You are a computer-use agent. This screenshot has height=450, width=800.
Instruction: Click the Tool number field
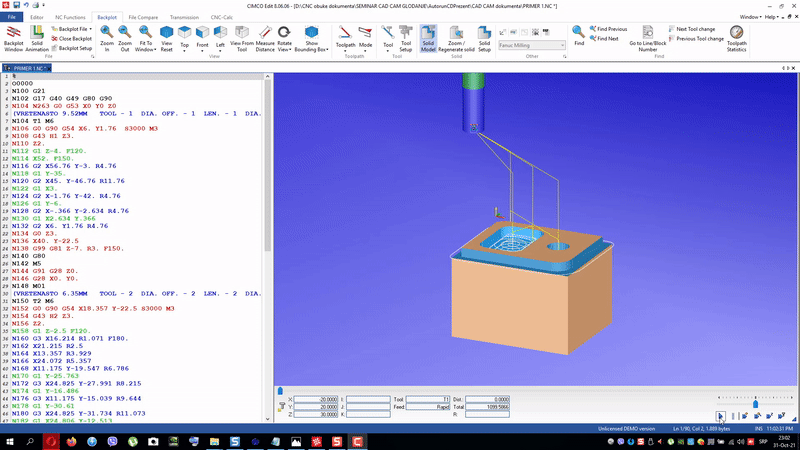(x=428, y=399)
